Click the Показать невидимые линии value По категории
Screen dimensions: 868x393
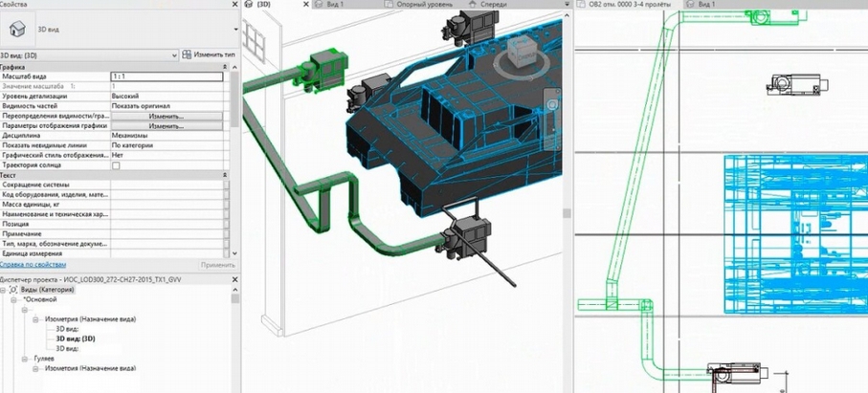tap(167, 145)
